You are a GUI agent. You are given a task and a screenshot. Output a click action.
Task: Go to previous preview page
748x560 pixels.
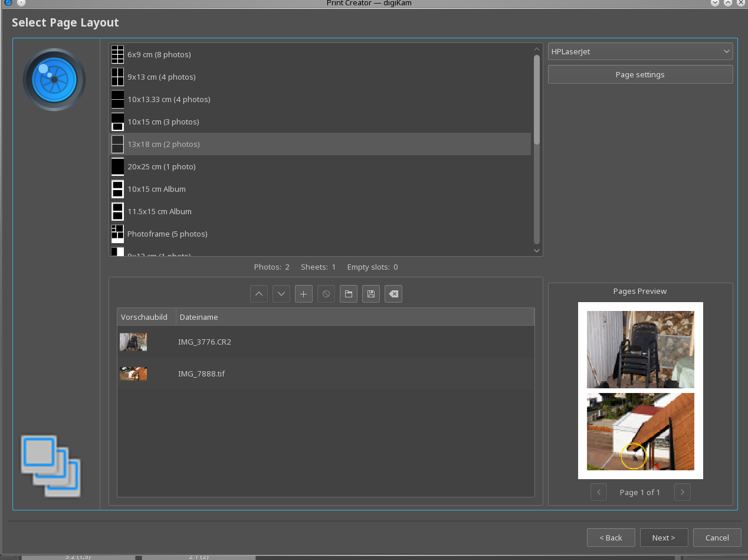coord(598,492)
